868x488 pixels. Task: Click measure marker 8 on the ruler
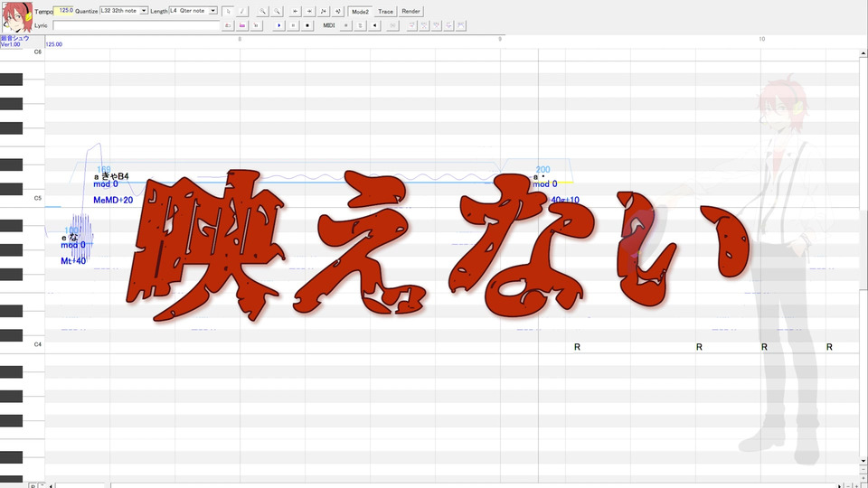coord(240,39)
